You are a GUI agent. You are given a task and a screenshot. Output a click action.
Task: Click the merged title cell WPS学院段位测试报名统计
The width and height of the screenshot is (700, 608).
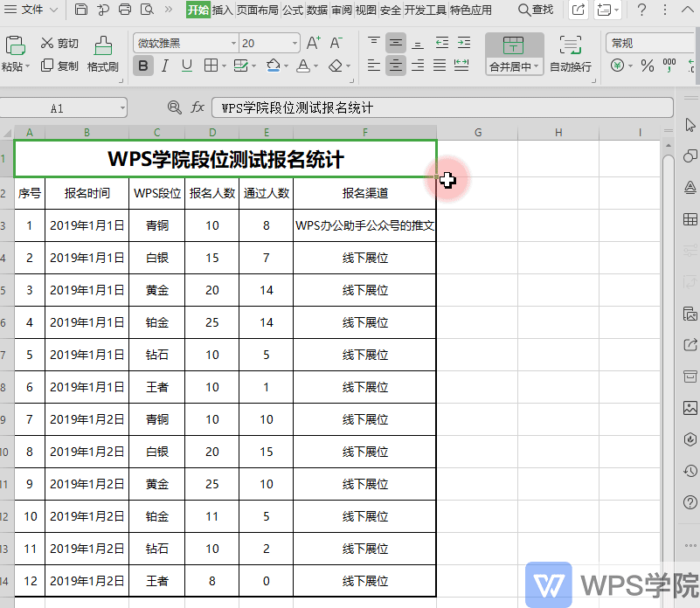[225, 159]
